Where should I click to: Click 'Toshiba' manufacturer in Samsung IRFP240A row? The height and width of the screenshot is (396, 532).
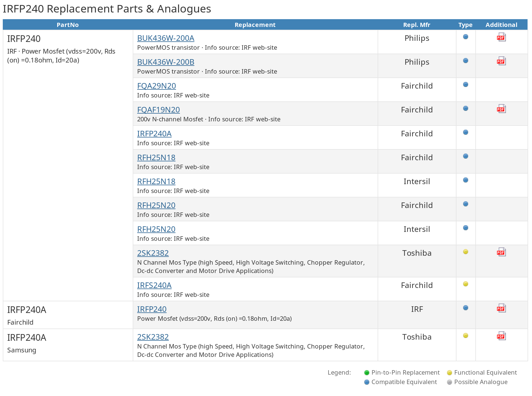[417, 337]
